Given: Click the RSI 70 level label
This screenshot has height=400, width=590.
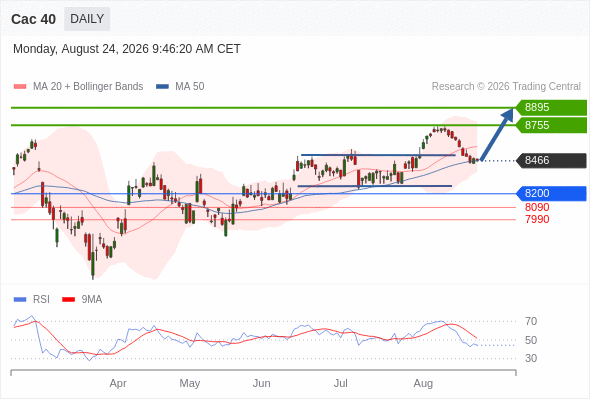Looking at the screenshot, I should click(x=531, y=321).
